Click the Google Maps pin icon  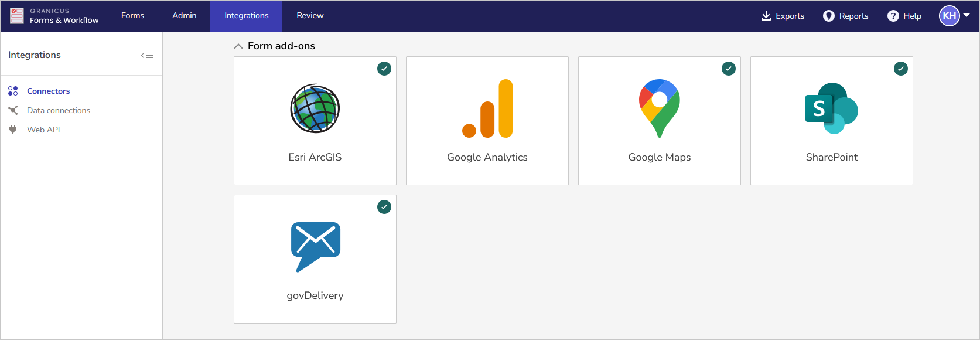click(659, 107)
